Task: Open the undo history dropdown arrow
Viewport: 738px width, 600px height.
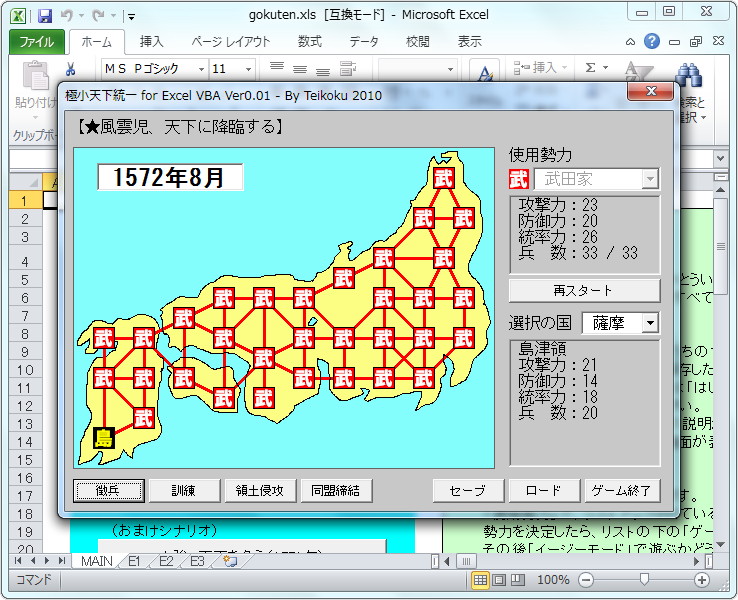Action: 81,16
